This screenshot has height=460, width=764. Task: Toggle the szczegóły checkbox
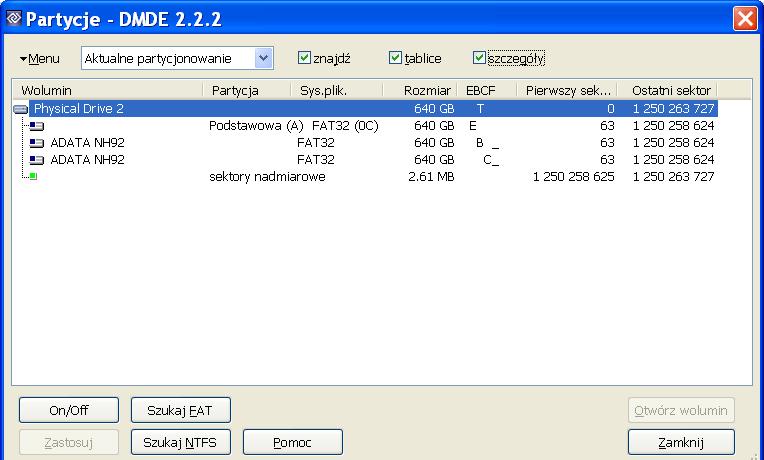pos(479,58)
